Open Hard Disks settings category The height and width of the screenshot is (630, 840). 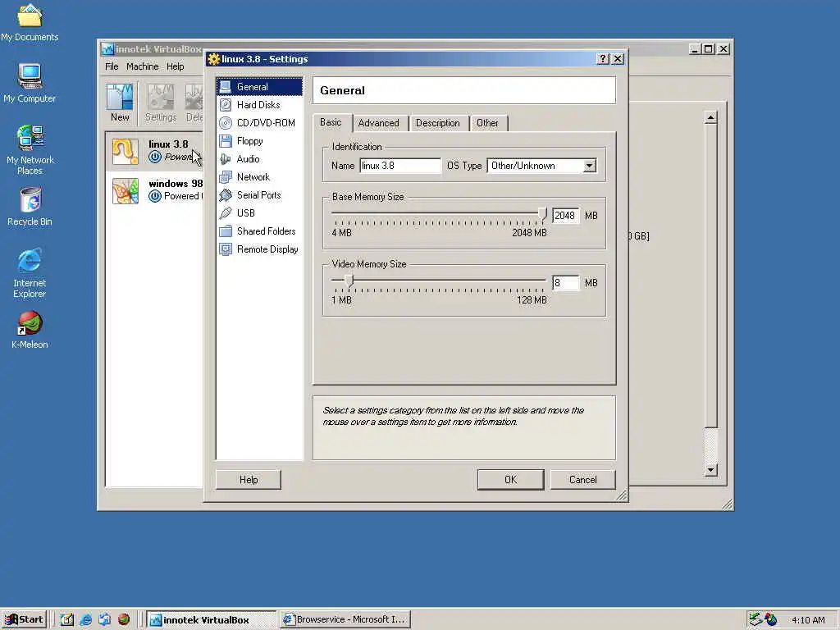259,105
